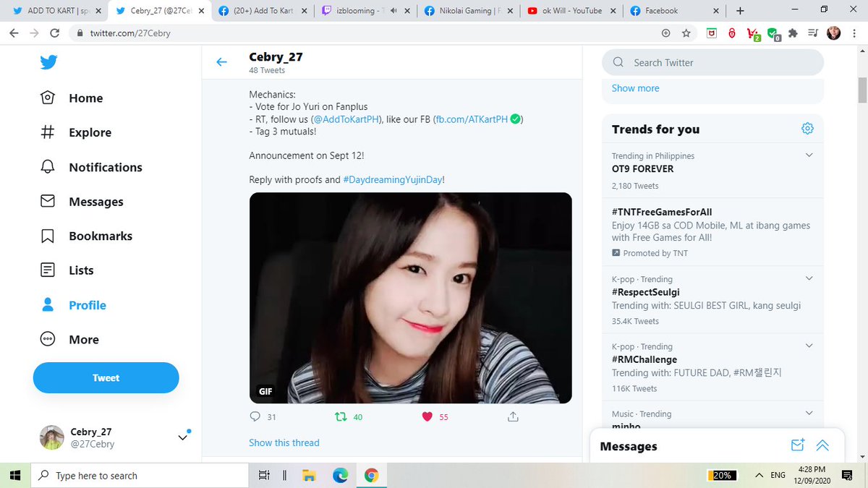Expand options for Music trending item
Screen dimensions: 868x488
809,413
